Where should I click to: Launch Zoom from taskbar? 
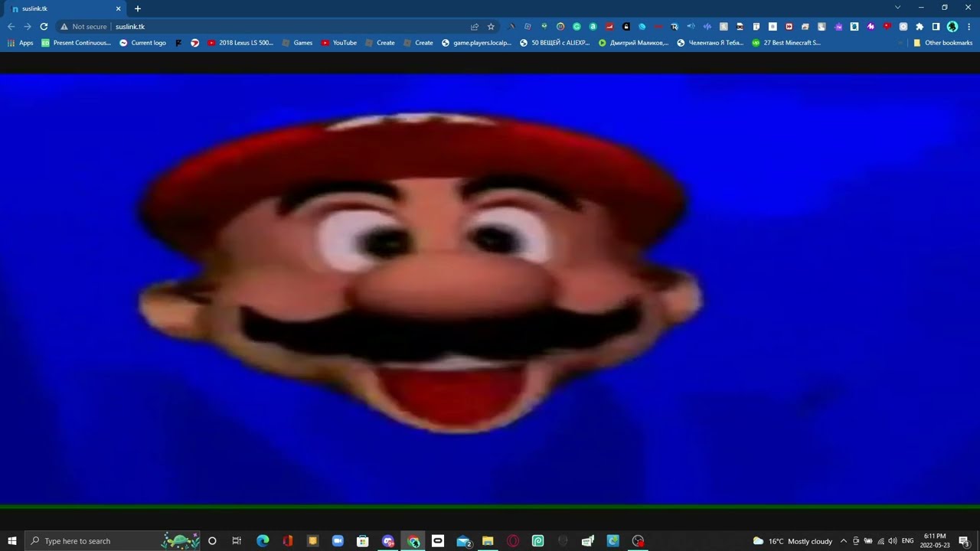(338, 541)
